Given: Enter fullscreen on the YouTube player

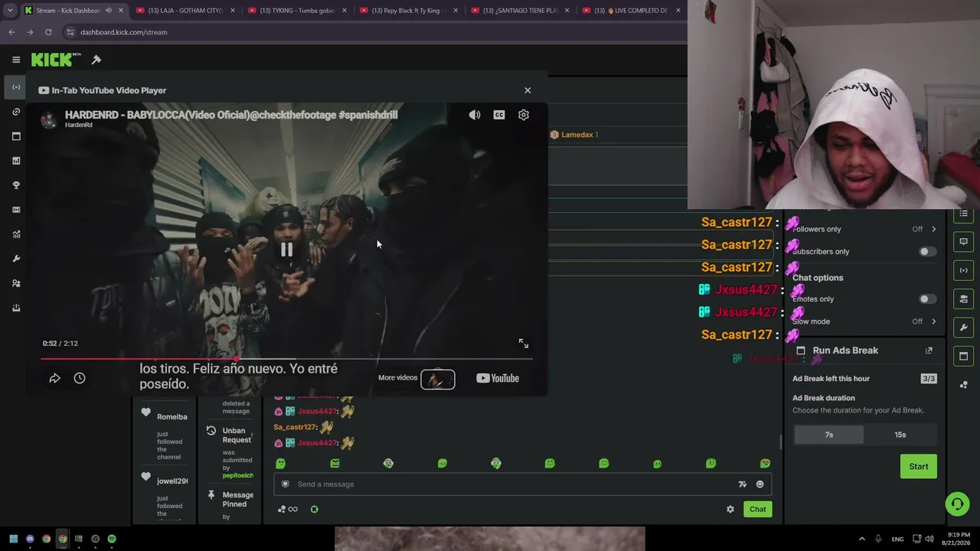Looking at the screenshot, I should [524, 344].
